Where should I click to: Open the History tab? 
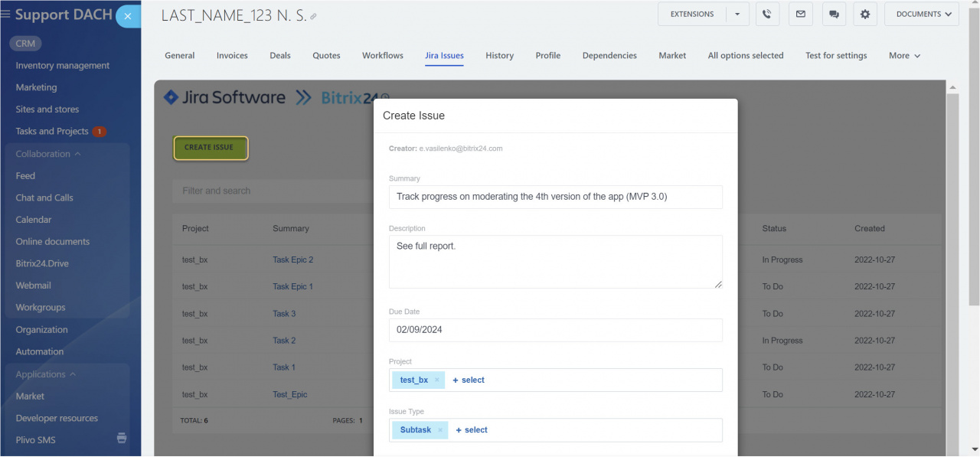coord(499,56)
